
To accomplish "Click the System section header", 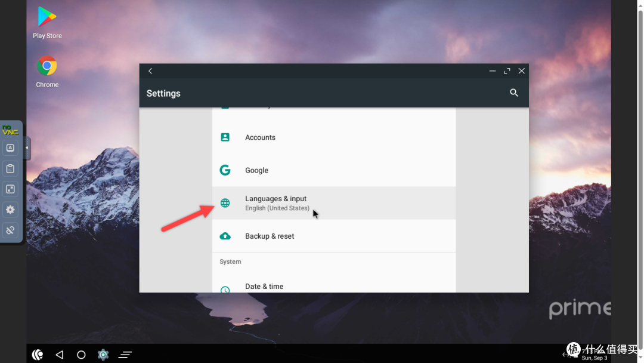I will point(230,262).
